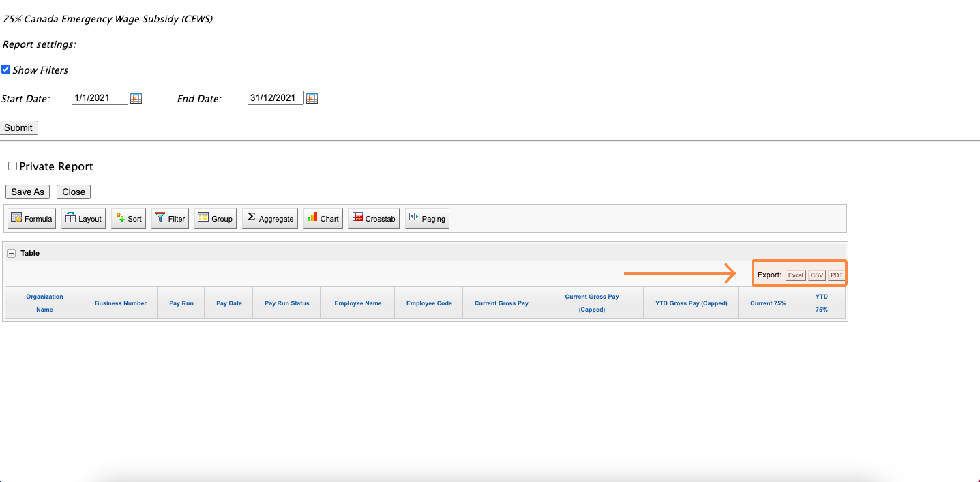Open the Crosstab tool

point(374,219)
